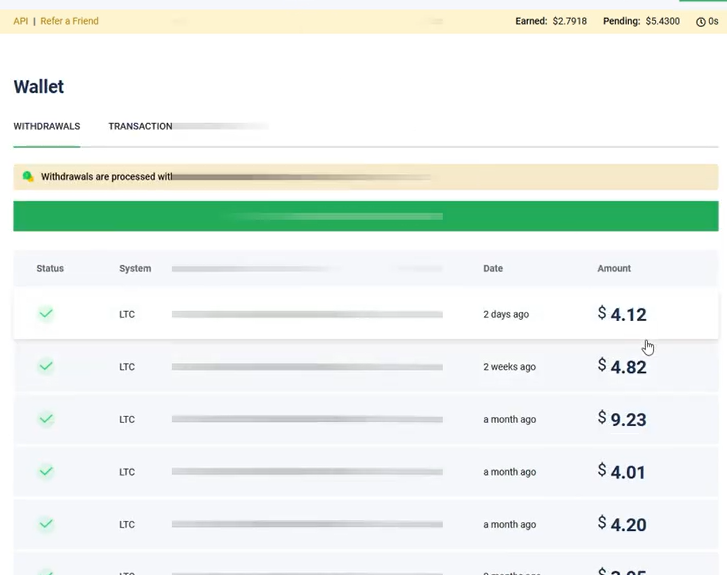Switch to the Withdrawals tab
Viewport: 727px width, 575px height.
[46, 127]
